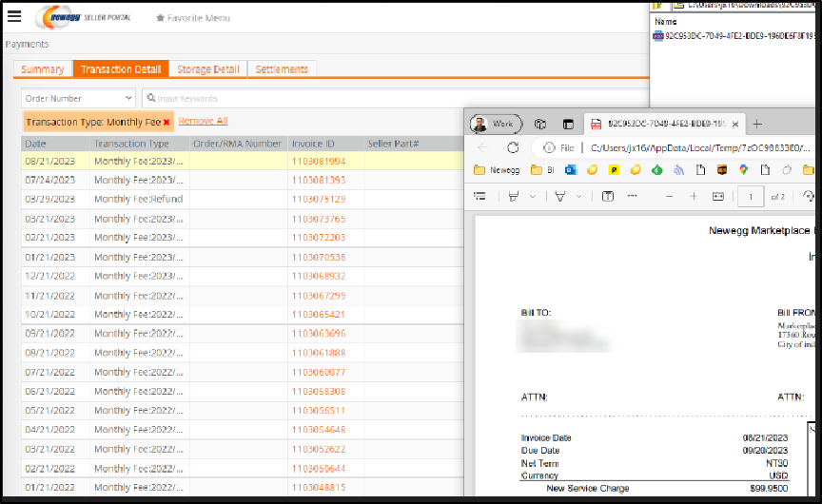This screenshot has height=504, width=822.
Task: Open the Outlook bookmark icon
Action: point(571,170)
